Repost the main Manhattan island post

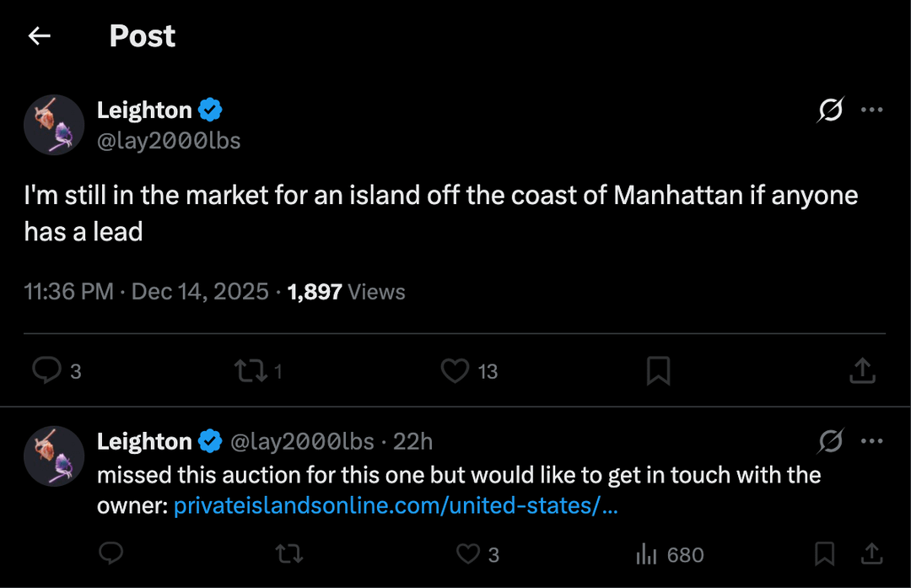click(249, 370)
